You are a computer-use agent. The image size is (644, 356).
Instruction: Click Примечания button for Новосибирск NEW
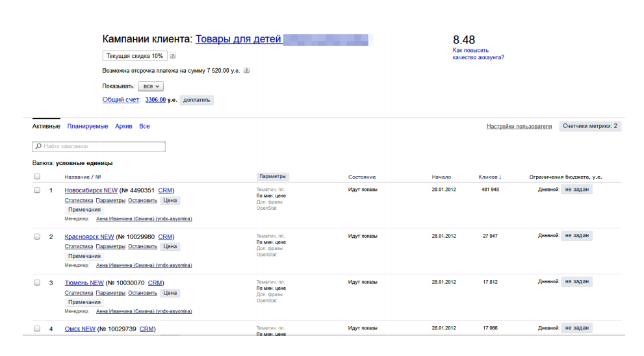coord(84,209)
